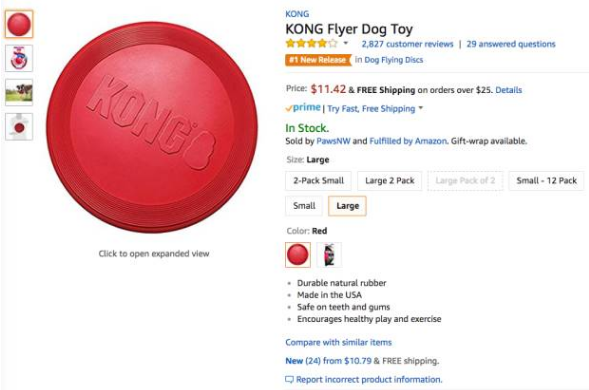Screen dimensions: 589x390
Task: Select the Large size option
Action: [347, 206]
